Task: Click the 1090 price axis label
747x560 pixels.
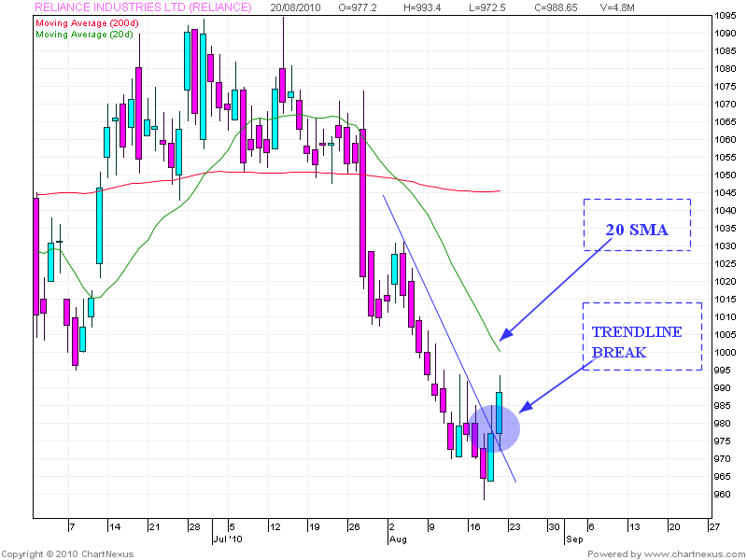Action: pyautogui.click(x=726, y=34)
